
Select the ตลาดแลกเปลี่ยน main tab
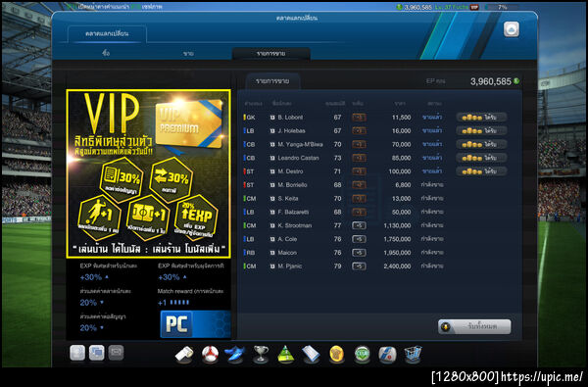click(x=107, y=33)
